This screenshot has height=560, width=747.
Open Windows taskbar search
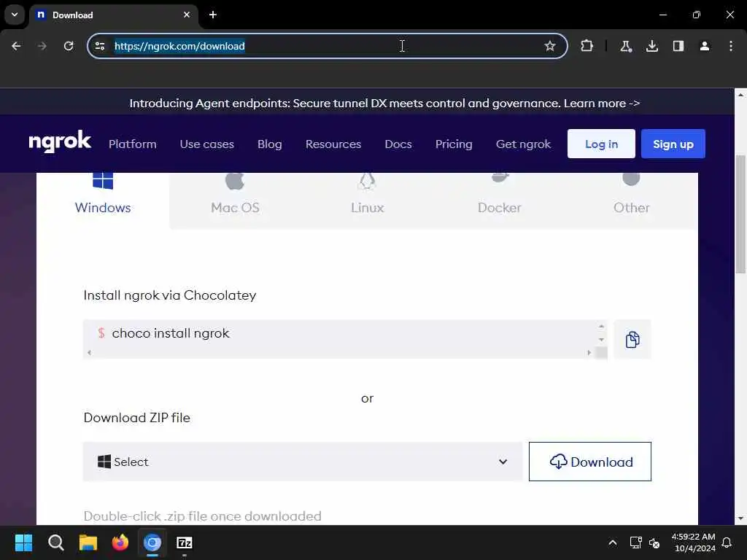[x=55, y=542]
